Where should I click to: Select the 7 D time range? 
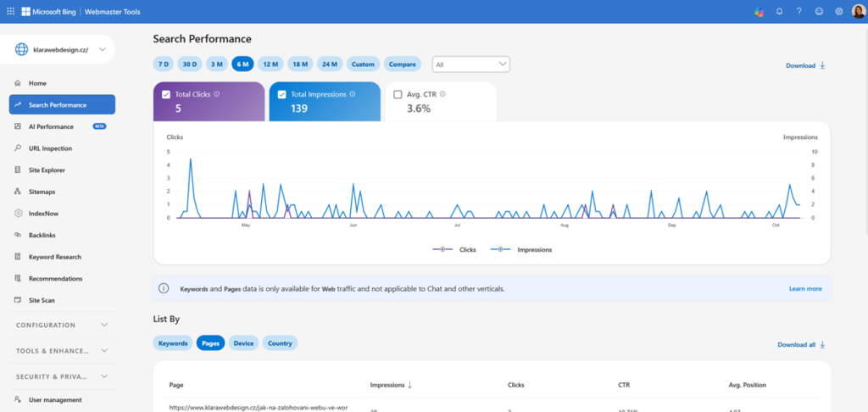pos(164,64)
